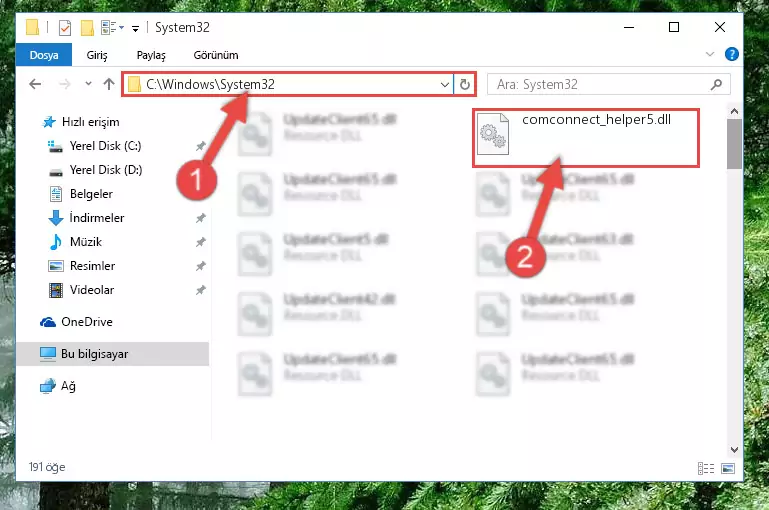Open the Giriş ribbon tab
769x510 pixels.
97,55
